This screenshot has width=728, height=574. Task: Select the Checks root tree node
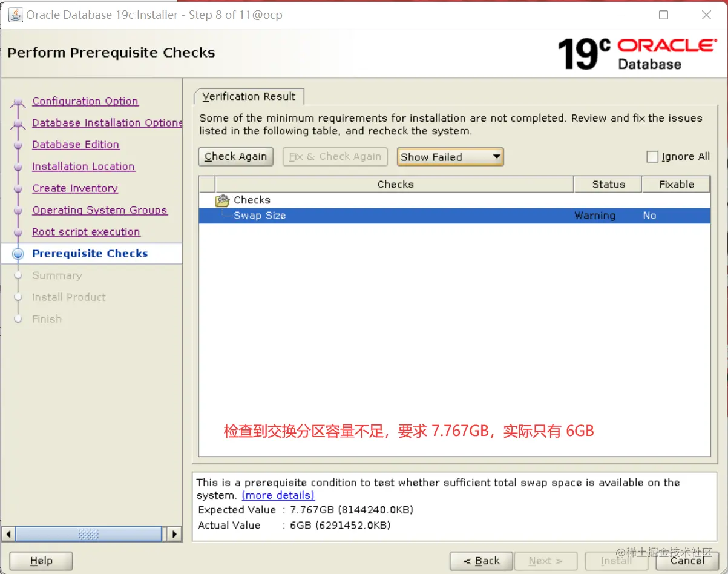coord(252,200)
